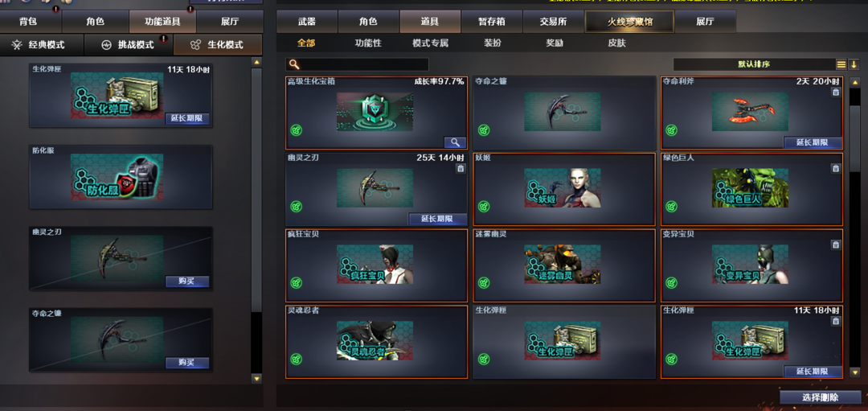Screen dimensions: 868x411
Task: Switch to 经典模式 mode
Action: 42,45
